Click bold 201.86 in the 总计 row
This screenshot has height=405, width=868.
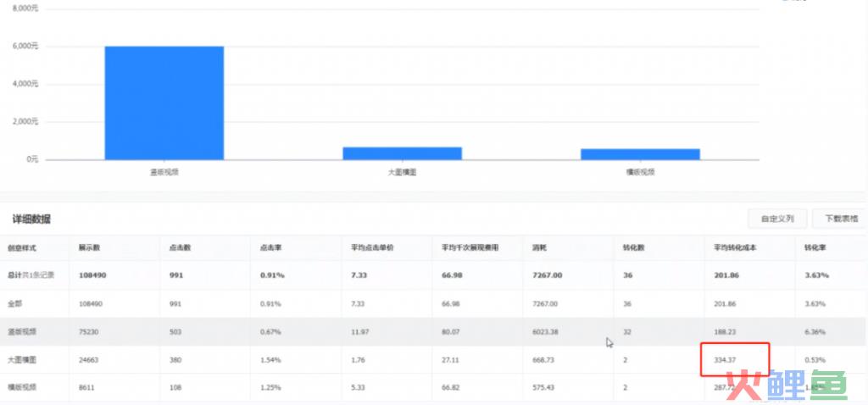point(726,275)
